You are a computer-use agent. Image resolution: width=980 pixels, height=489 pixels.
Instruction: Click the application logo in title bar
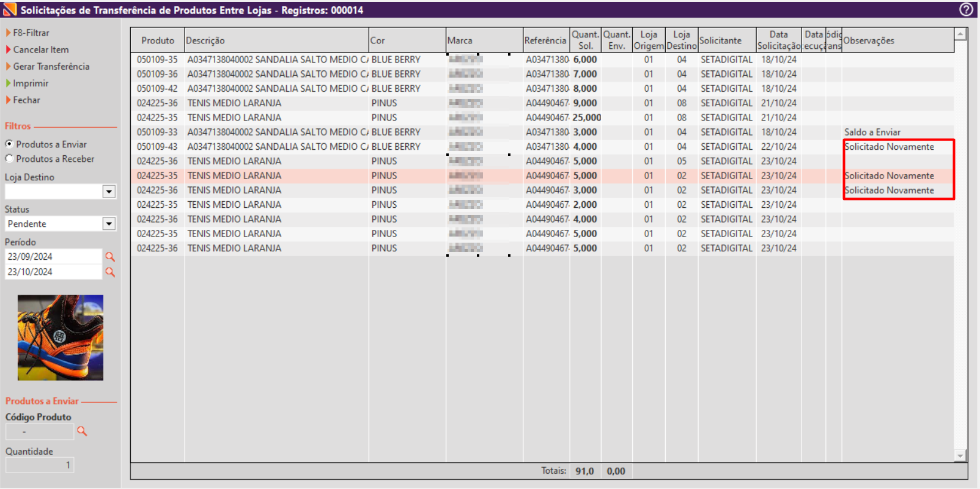[x=10, y=10]
